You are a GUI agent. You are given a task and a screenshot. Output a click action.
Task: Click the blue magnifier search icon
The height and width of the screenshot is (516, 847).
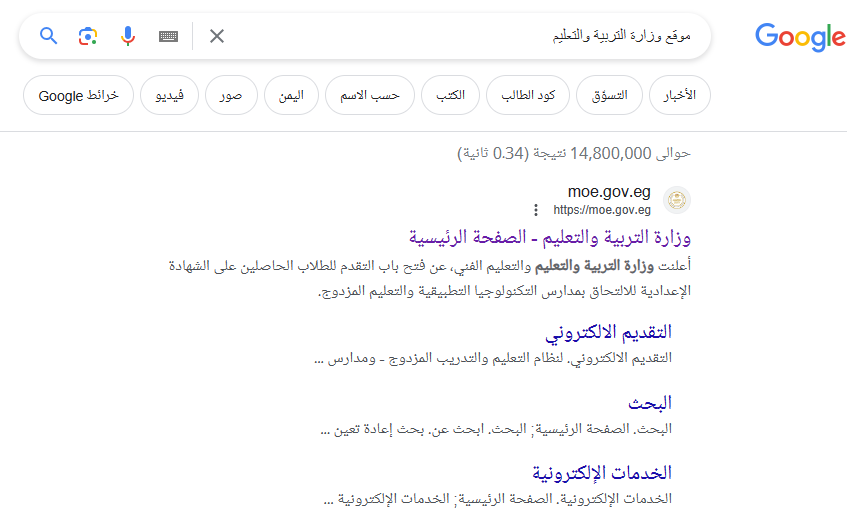49,36
